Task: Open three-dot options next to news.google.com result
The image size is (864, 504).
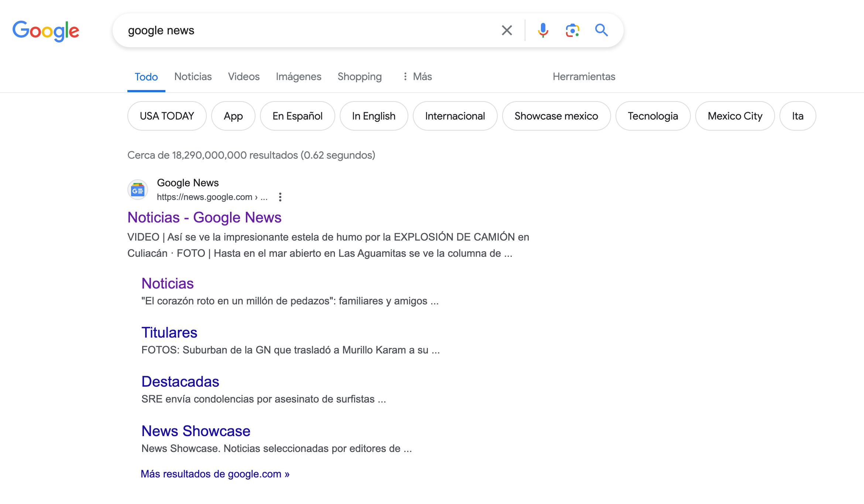Action: pyautogui.click(x=280, y=197)
